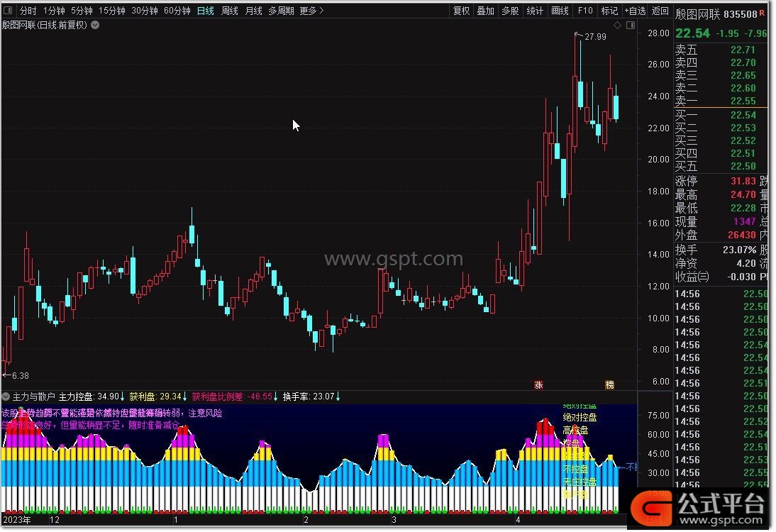This screenshot has height=532, width=776.
Task: Select the 日线 daily period
Action: [x=206, y=11]
